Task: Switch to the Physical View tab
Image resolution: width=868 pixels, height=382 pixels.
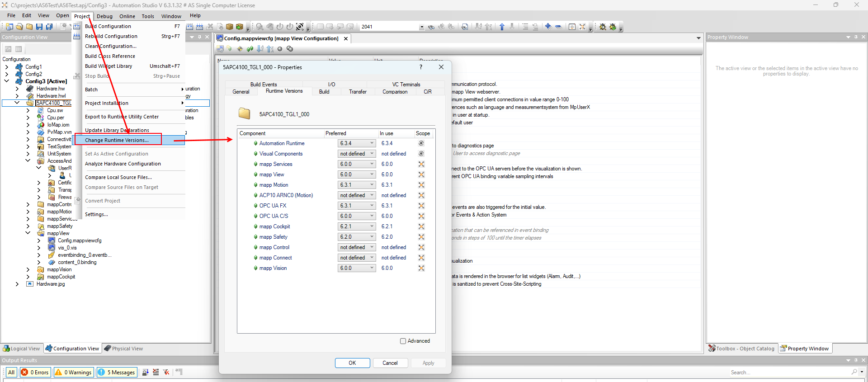Action: pos(123,349)
